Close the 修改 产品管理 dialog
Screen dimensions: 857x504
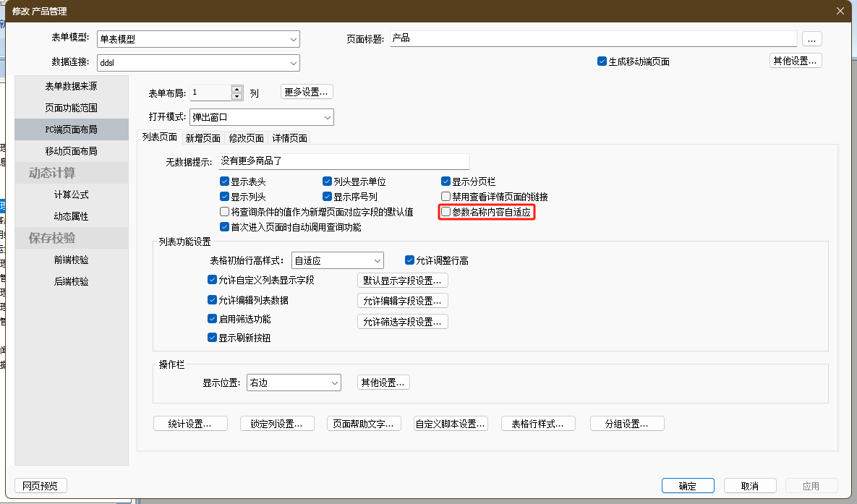point(840,10)
